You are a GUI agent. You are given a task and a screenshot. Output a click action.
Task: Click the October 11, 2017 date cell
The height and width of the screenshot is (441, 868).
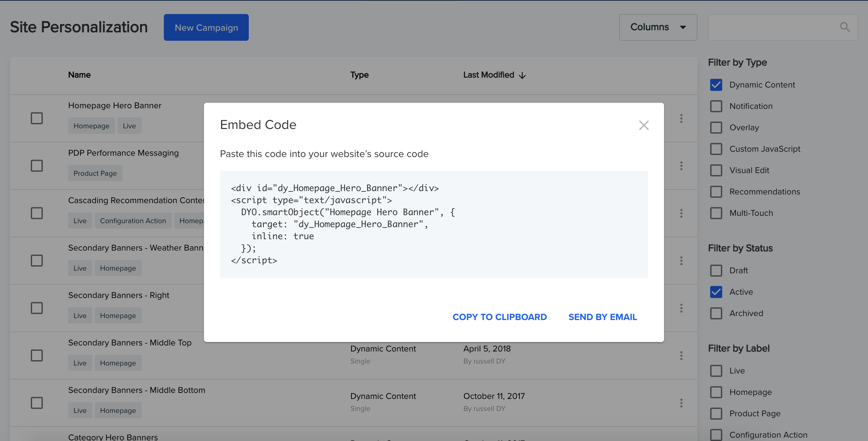(x=494, y=396)
